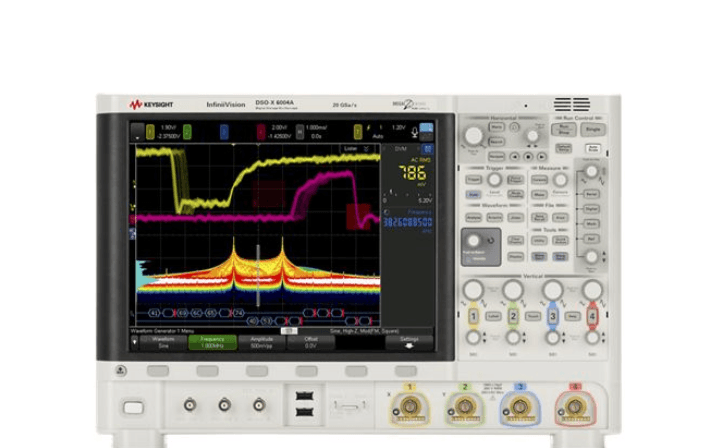This screenshot has height=448, width=727.
Task: Toggle the channel 1 key in Vertical
Action: coord(473,316)
